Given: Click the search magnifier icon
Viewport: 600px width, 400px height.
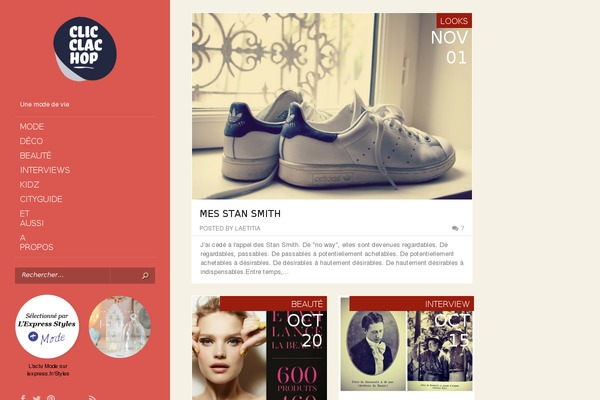Looking at the screenshot, I should click(x=145, y=276).
